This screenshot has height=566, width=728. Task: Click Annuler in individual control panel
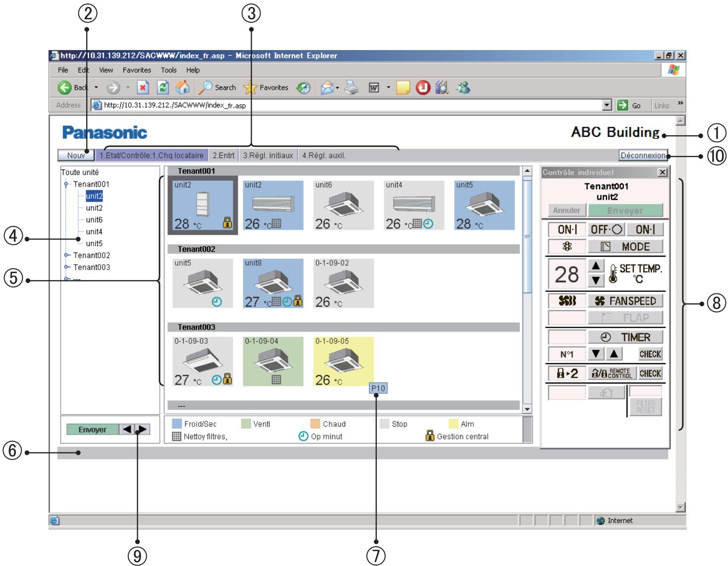(x=567, y=210)
